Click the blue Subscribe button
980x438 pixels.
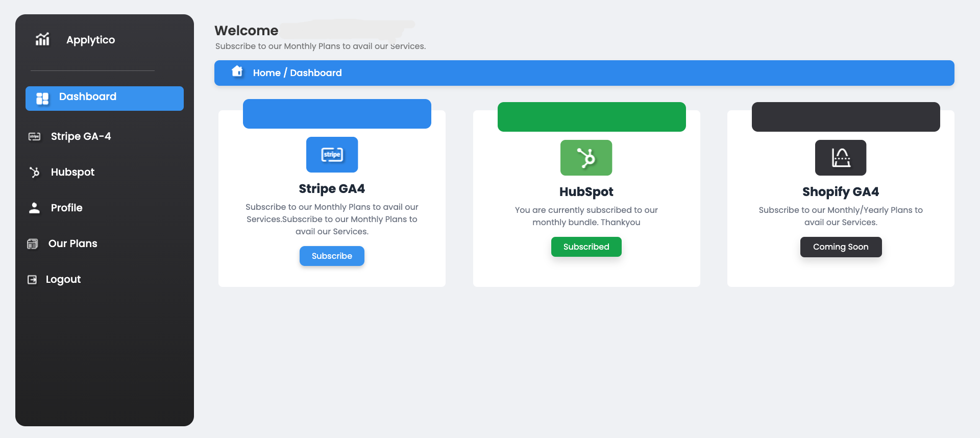(332, 256)
